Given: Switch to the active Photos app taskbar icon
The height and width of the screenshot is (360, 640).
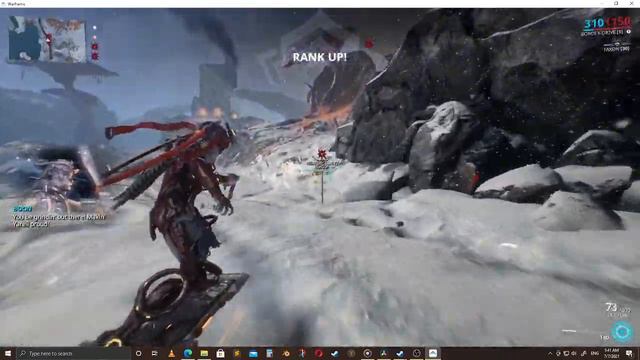Looking at the screenshot, I should click(433, 353).
